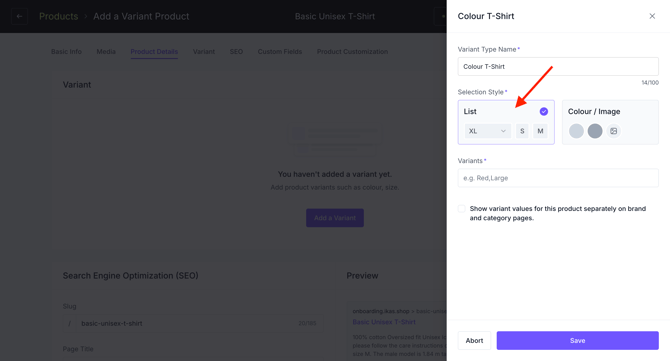Open the Media tab
Viewport: 670px width, 361px height.
(x=106, y=52)
